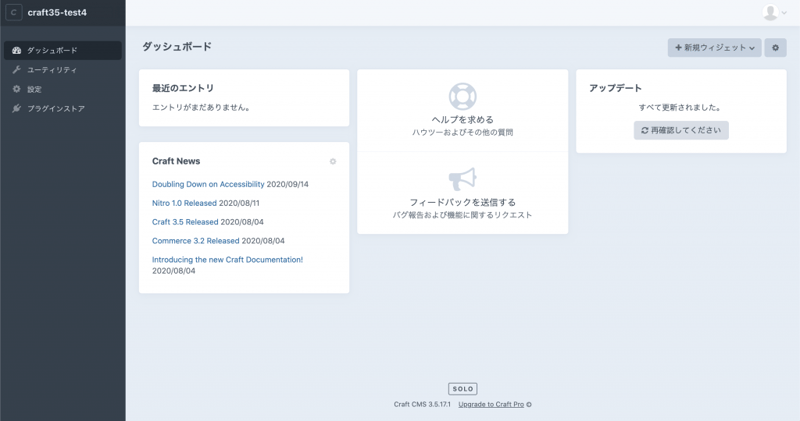The image size is (800, 421).
Task: Click the life ring help icon
Action: tap(462, 96)
